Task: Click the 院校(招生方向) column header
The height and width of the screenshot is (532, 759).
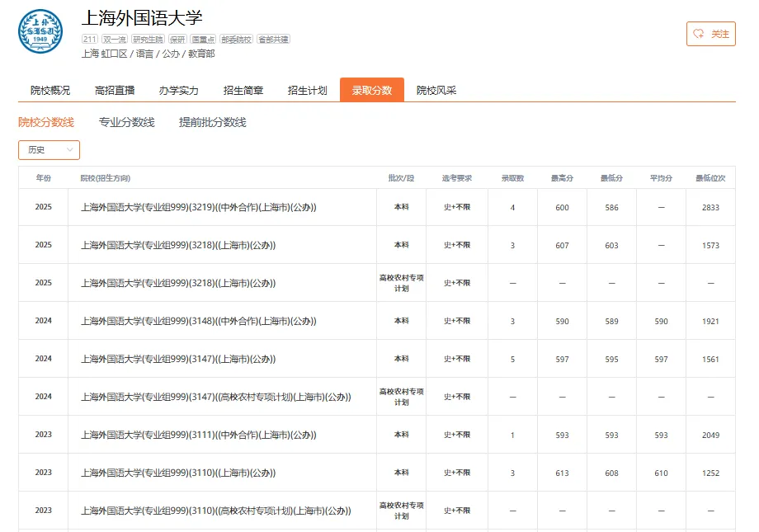Action: click(x=105, y=178)
